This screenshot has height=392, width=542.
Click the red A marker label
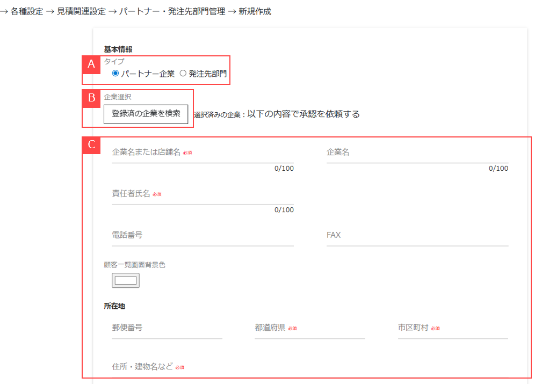pyautogui.click(x=91, y=64)
